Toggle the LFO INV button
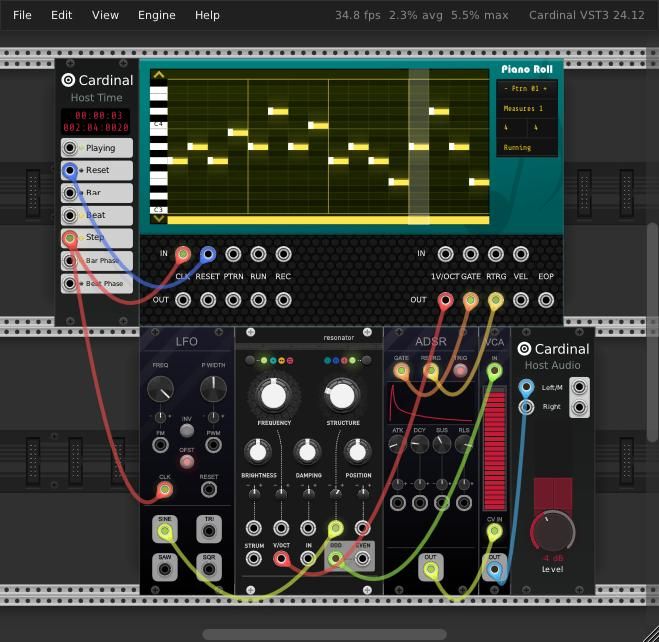The height and width of the screenshot is (642, 659). click(187, 430)
